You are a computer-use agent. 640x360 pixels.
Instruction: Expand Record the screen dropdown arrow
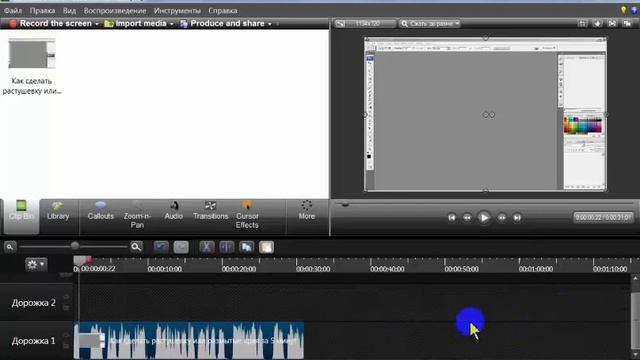[x=97, y=24]
